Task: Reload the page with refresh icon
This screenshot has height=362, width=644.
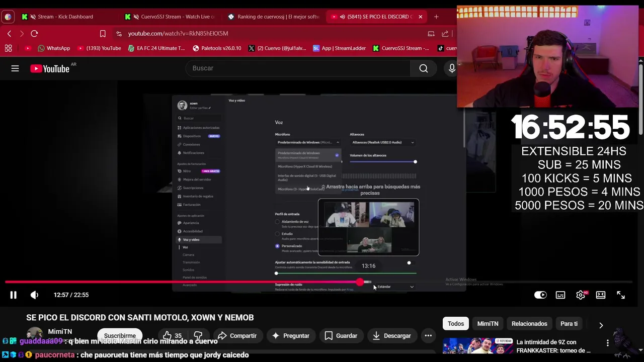Action: (x=34, y=34)
